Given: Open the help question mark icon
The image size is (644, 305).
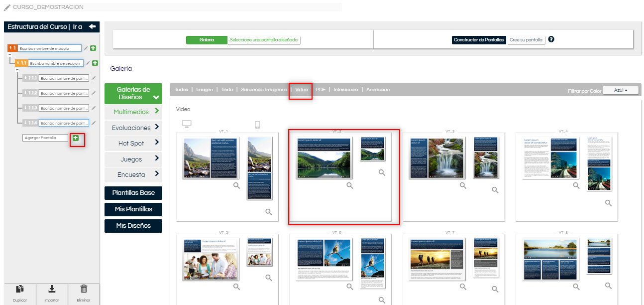Looking at the screenshot, I should click(551, 39).
